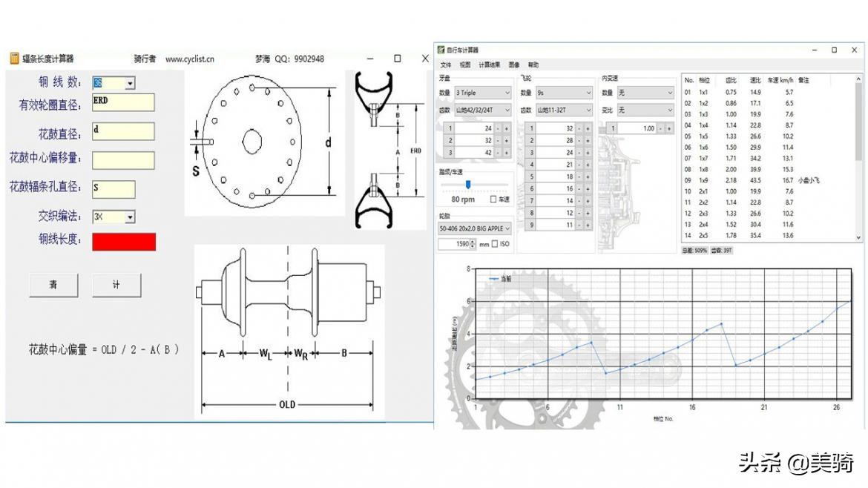Image resolution: width=868 pixels, height=488 pixels.
Task: Open the chainring teeth '山地42/32/24T' dropdown
Action: pos(483,110)
